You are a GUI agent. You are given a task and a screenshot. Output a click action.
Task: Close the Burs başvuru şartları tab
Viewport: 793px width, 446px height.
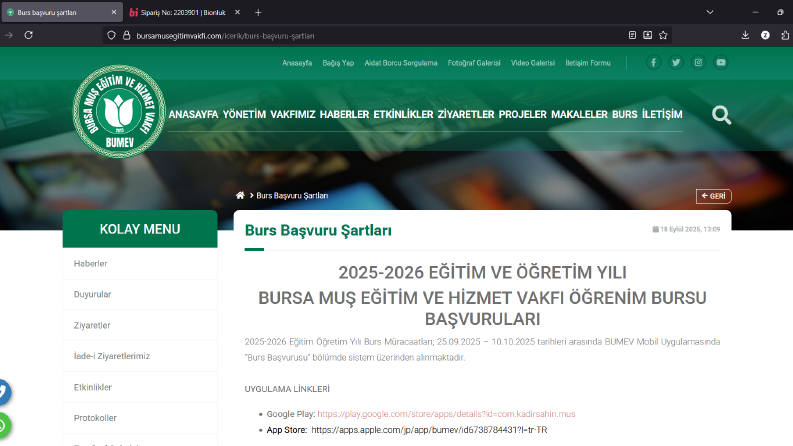pos(114,13)
